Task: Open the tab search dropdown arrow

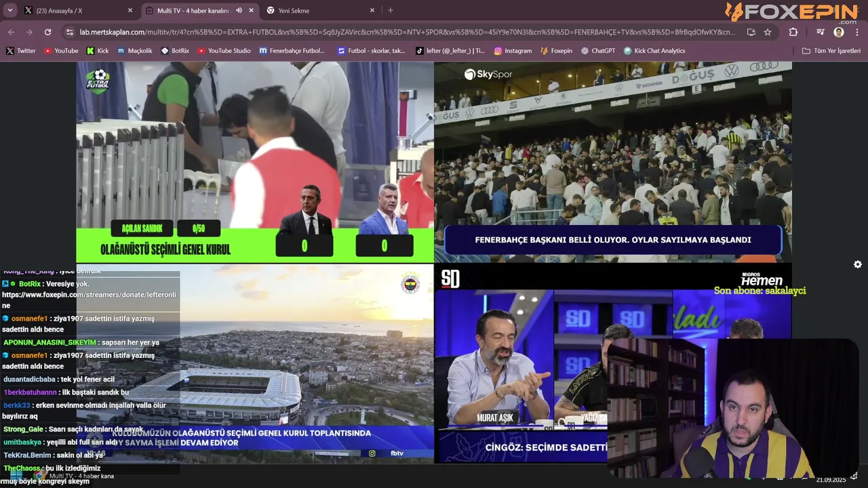Action: coord(10,10)
